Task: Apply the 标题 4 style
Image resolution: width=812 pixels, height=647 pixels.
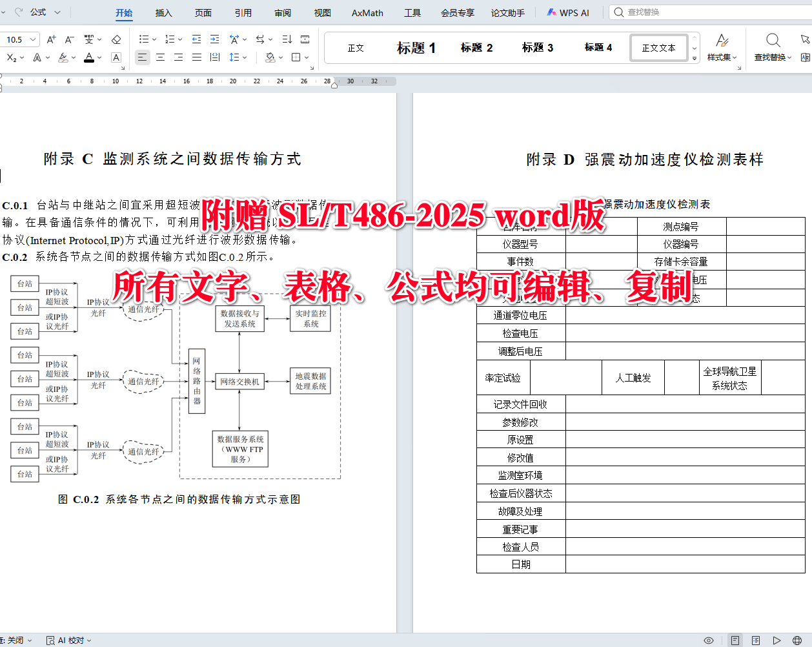Action: tap(598, 48)
